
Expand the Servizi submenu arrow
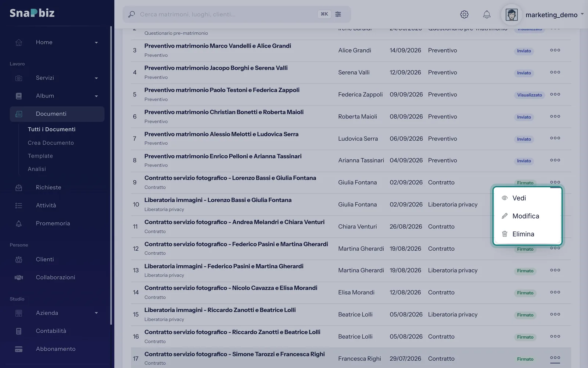point(96,78)
